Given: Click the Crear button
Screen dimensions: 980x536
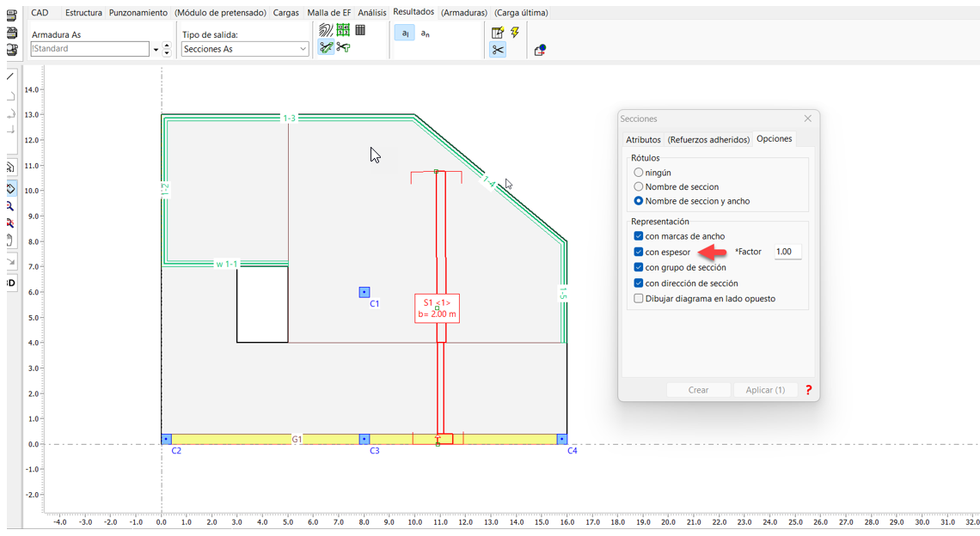Looking at the screenshot, I should pyautogui.click(x=698, y=390).
